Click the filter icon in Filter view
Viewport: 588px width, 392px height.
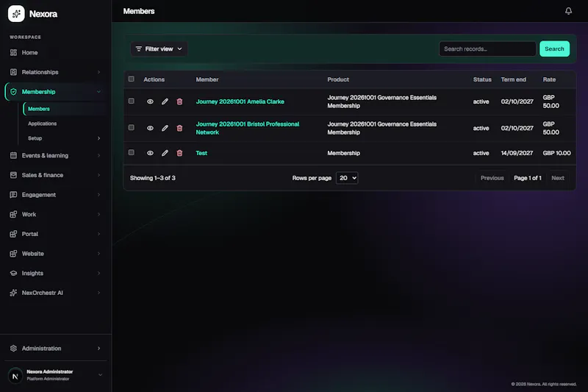pos(139,49)
